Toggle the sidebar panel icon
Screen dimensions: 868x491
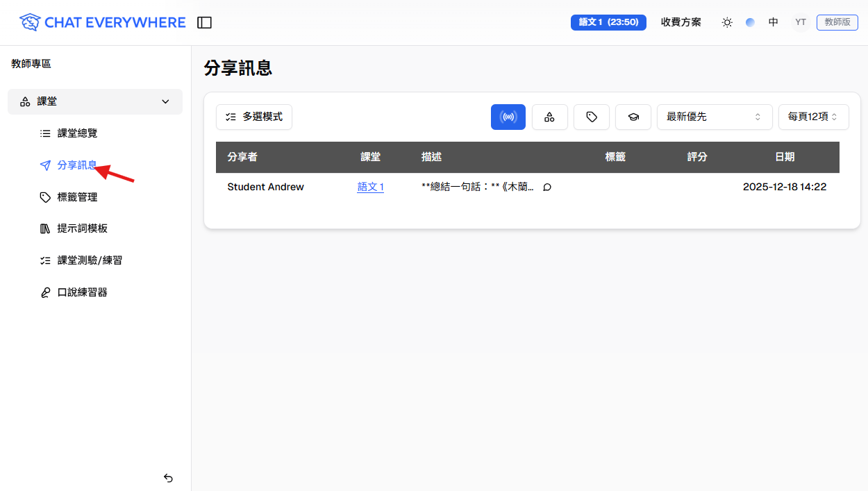pos(204,23)
